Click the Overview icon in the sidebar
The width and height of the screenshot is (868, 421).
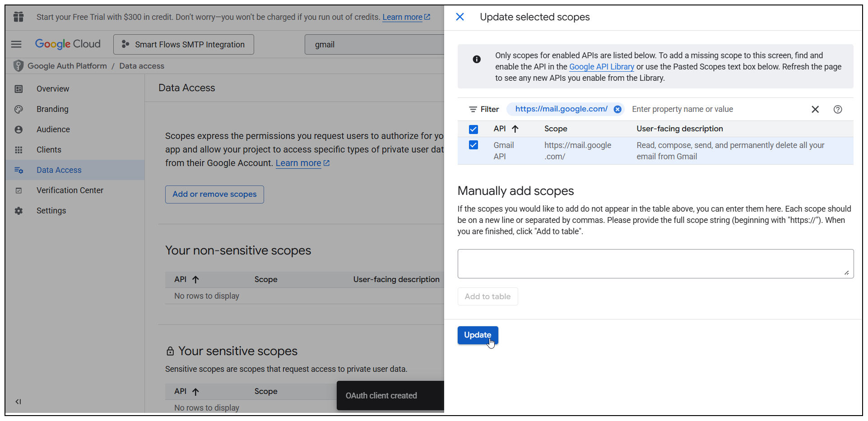click(x=19, y=89)
